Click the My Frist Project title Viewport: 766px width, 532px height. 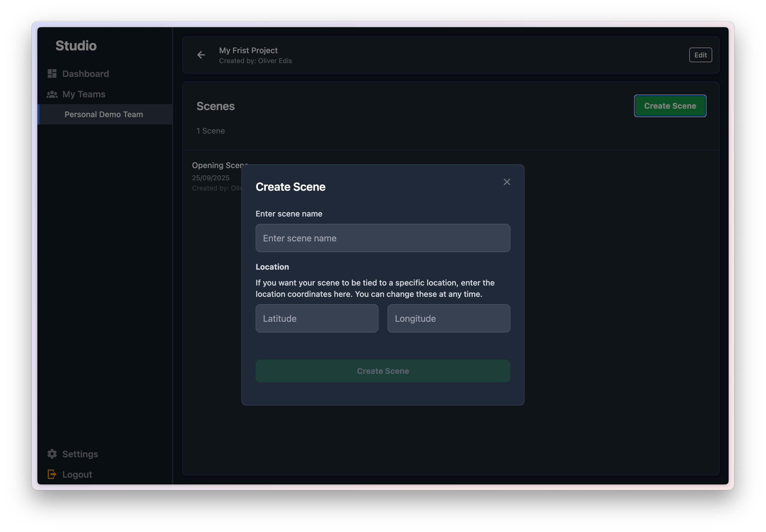pos(248,50)
